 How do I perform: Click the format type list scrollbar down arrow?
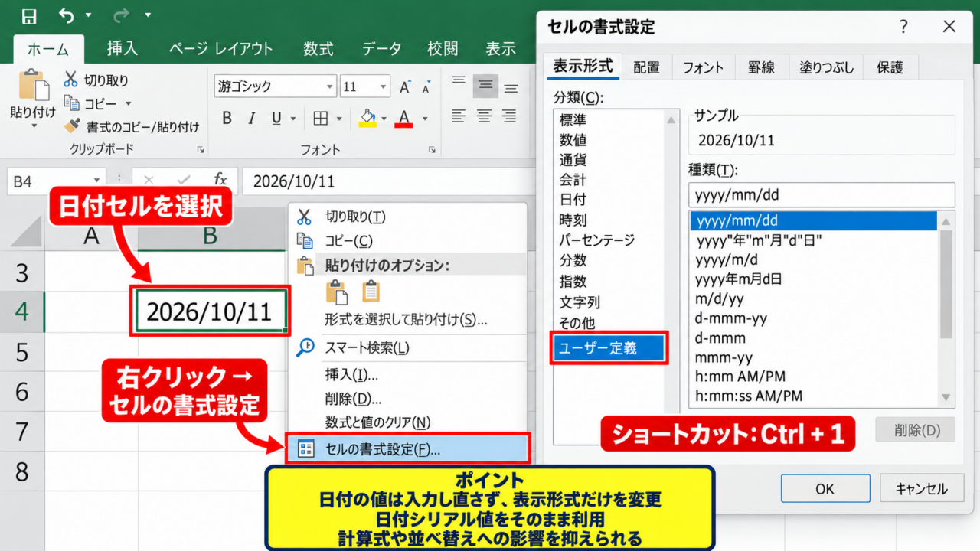[947, 398]
